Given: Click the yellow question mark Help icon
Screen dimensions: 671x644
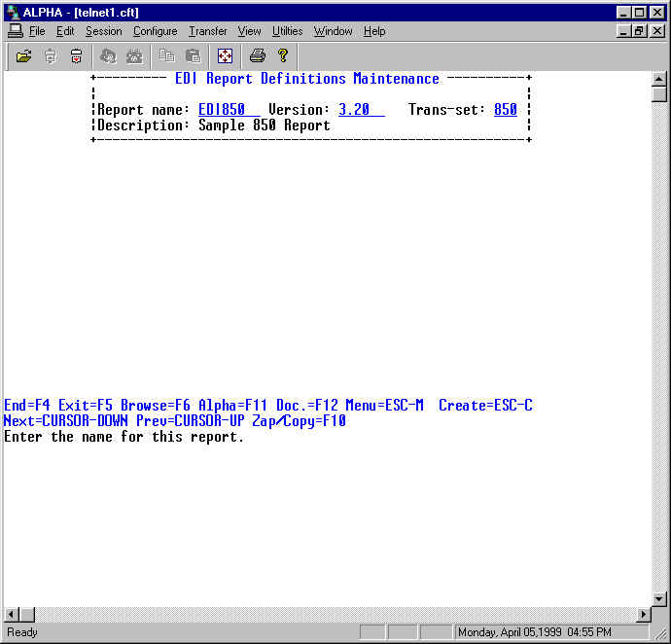Looking at the screenshot, I should [x=283, y=56].
